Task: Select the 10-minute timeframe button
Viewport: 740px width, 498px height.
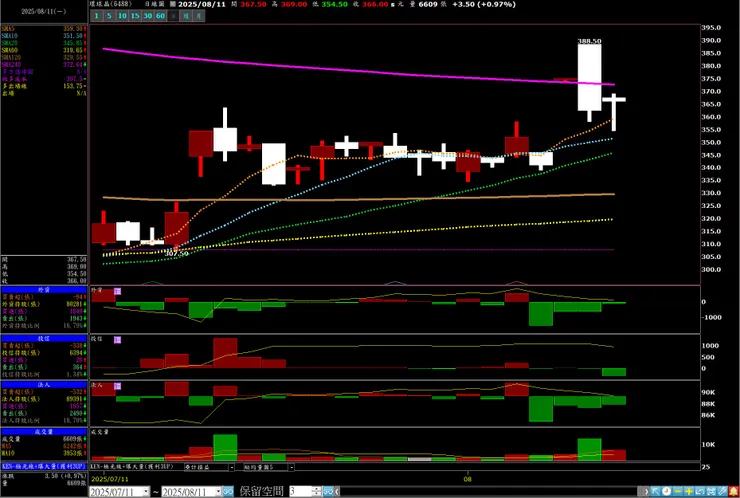Action: click(122, 16)
